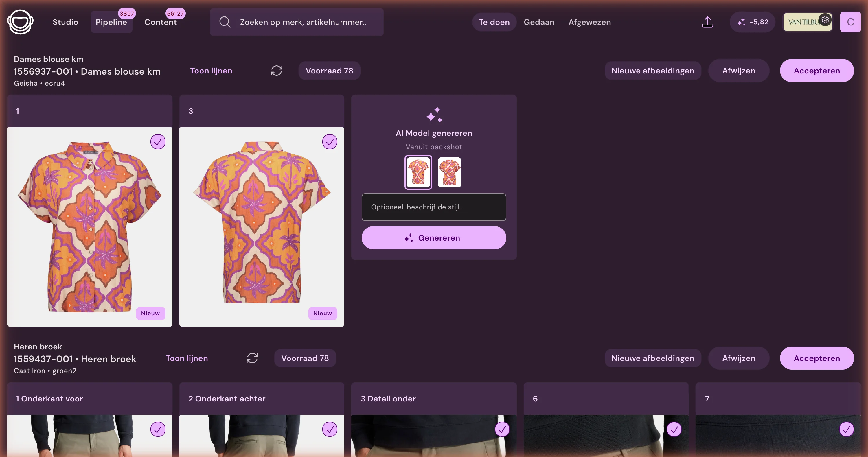Open the Studio section
868x457 pixels.
click(x=65, y=22)
